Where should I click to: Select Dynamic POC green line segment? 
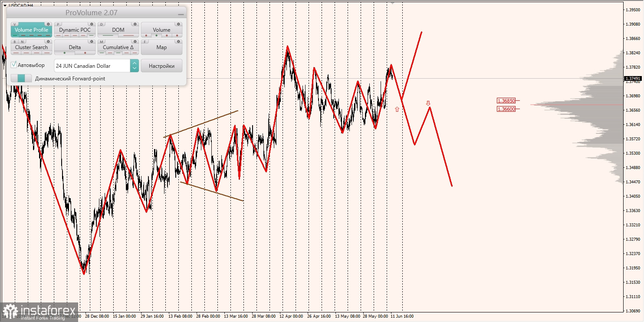pos(91,35)
